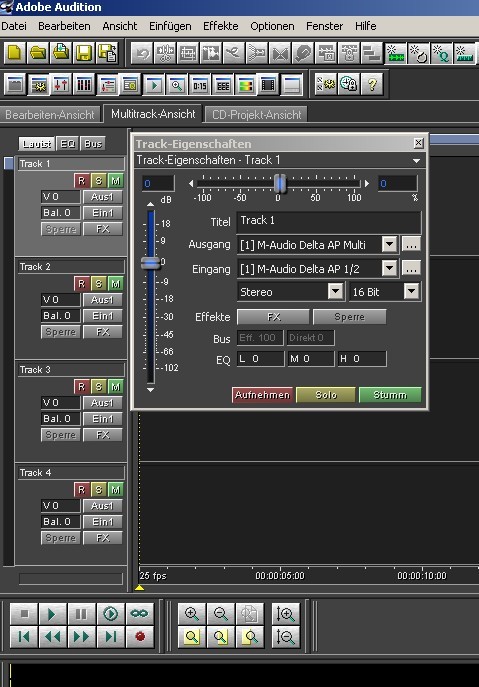Select the Bus track controls tab
This screenshot has height=687, width=479.
pos(93,143)
